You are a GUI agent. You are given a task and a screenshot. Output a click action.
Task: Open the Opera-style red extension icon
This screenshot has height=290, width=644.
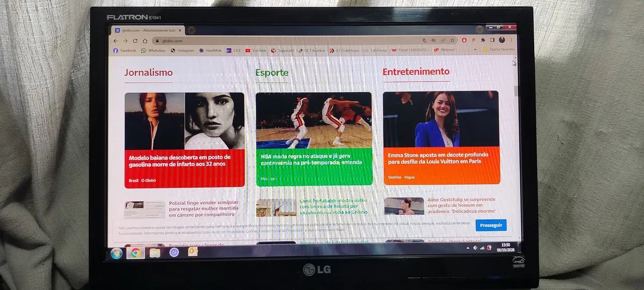[464, 40]
